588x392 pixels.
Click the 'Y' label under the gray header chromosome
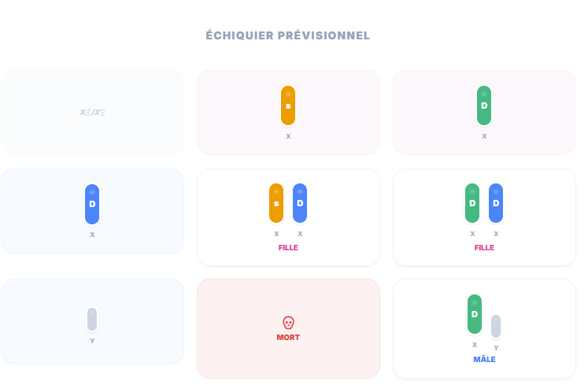click(x=92, y=341)
